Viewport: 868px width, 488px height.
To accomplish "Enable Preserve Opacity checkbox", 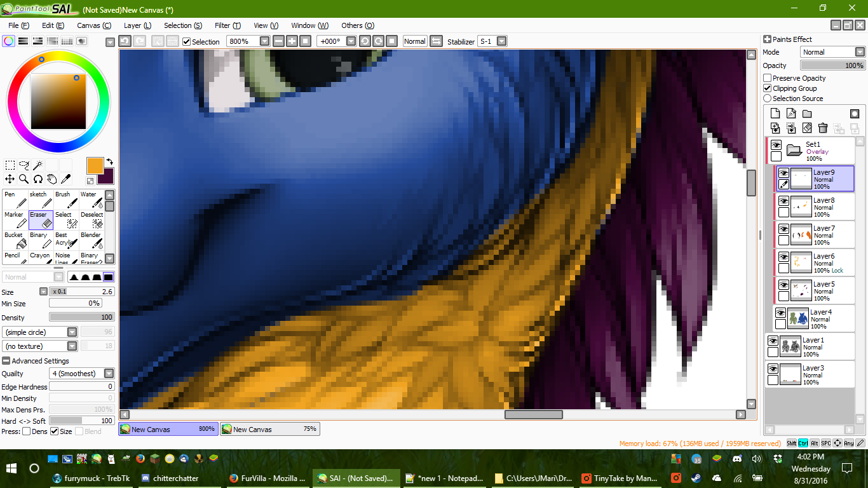I will (768, 78).
